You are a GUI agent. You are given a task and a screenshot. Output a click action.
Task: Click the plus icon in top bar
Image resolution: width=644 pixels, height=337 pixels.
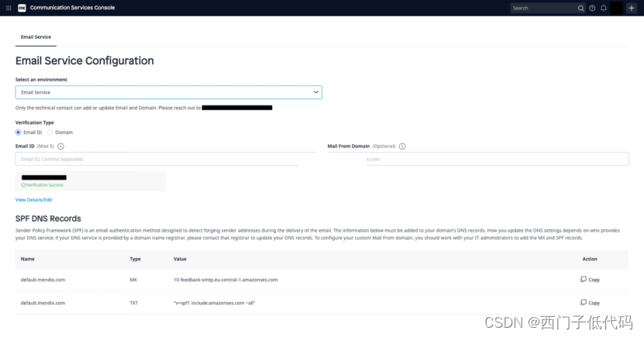(632, 9)
